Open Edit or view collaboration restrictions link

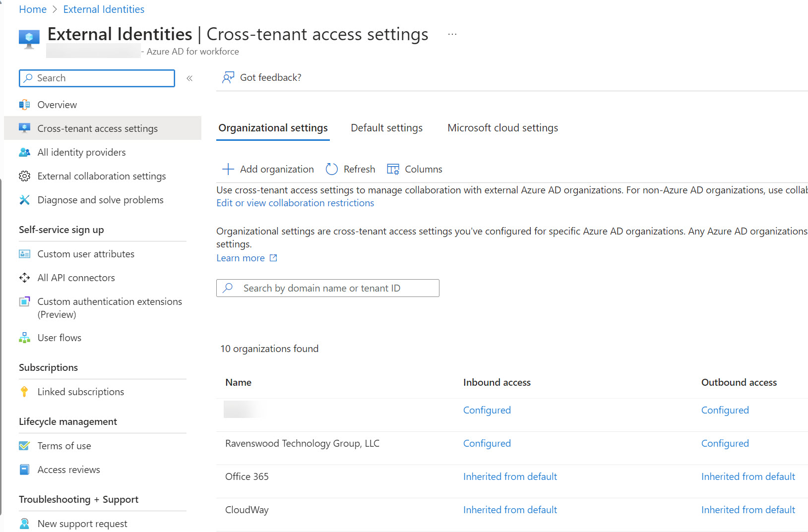(295, 203)
